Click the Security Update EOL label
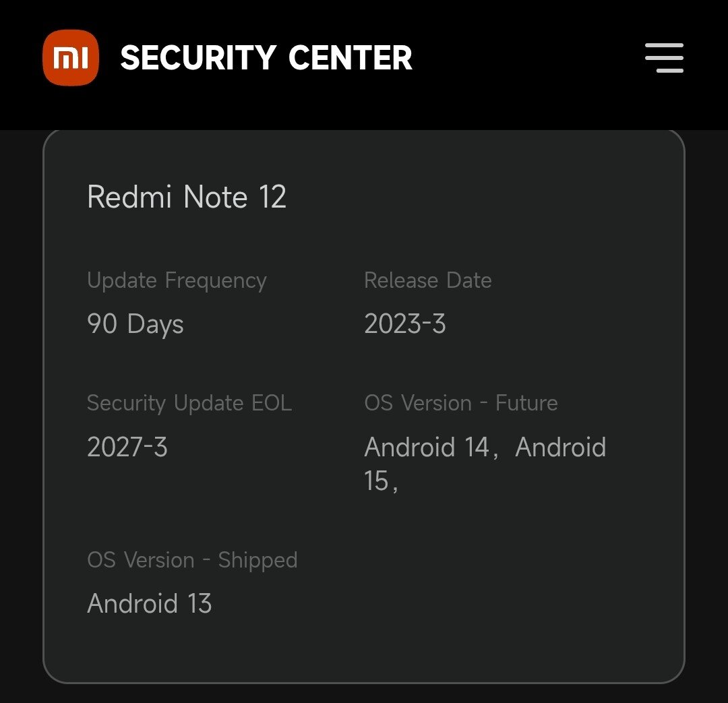This screenshot has width=728, height=703. click(x=189, y=402)
